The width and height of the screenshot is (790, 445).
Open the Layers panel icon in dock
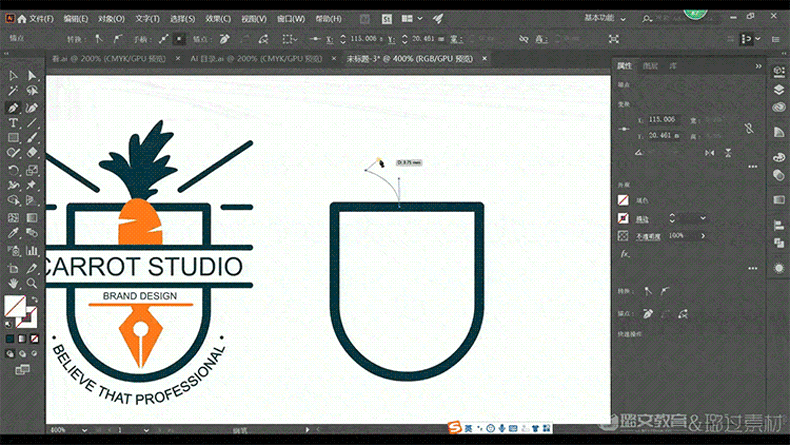click(779, 90)
